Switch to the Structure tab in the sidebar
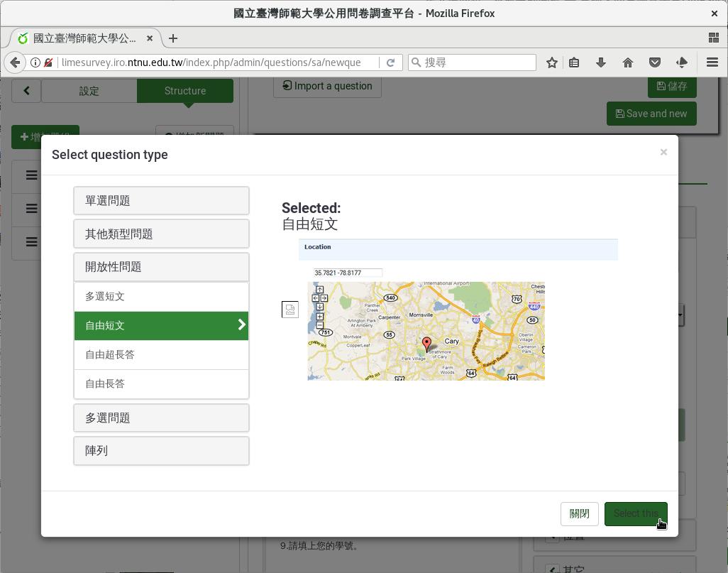728x573 pixels. pyautogui.click(x=184, y=91)
